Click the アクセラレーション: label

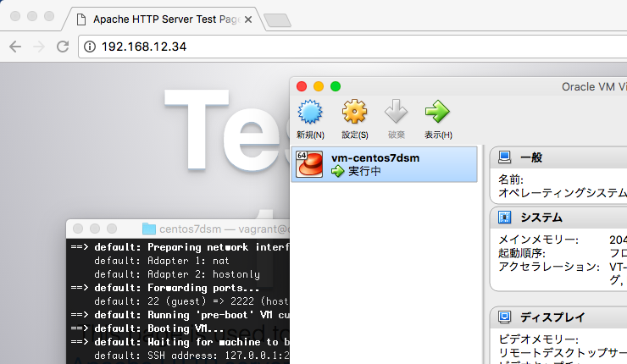[549, 267]
